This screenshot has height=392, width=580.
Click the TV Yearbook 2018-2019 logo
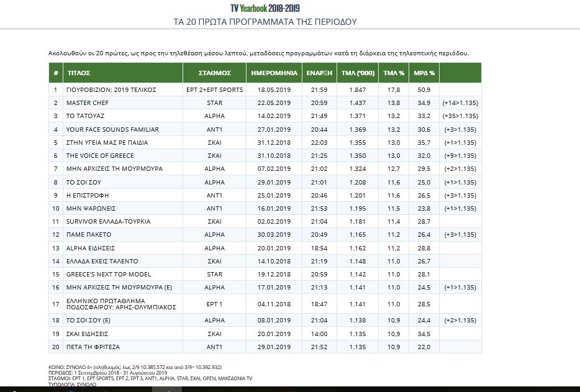[265, 8]
